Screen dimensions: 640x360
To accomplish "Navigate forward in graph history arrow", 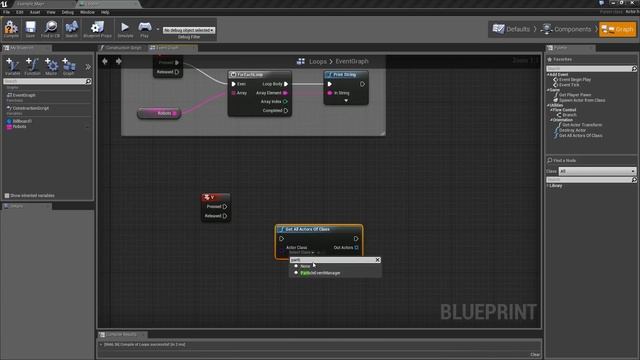I will coord(119,61).
